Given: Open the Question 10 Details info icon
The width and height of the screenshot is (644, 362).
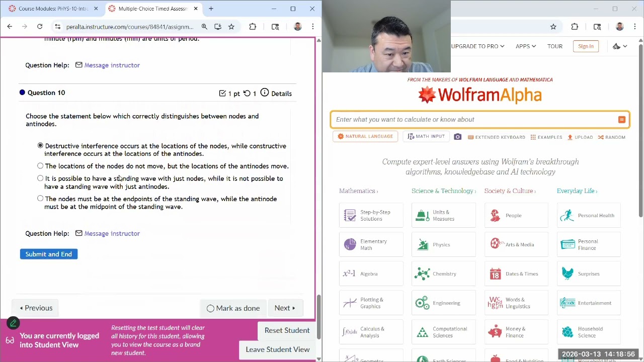Looking at the screenshot, I should [x=265, y=93].
